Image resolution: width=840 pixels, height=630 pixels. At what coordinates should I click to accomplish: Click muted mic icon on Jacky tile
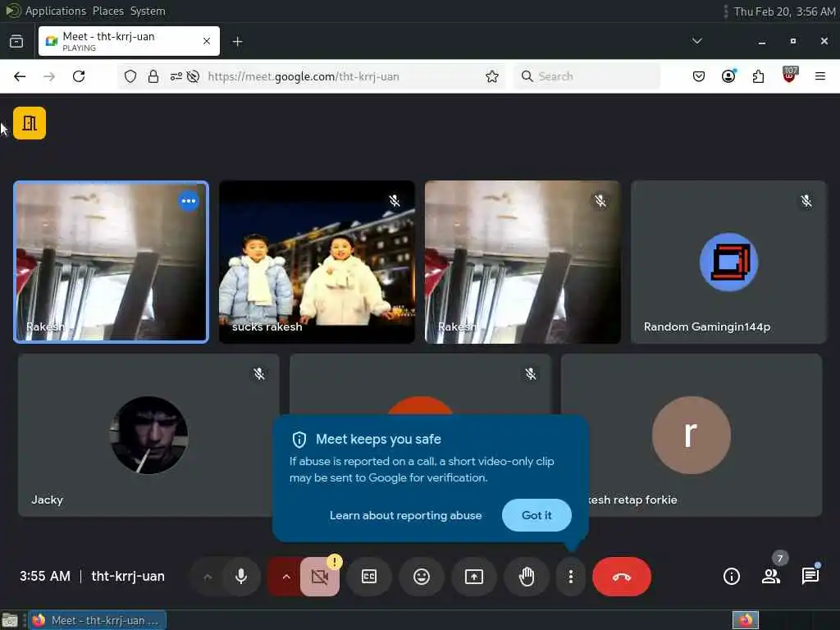259,374
